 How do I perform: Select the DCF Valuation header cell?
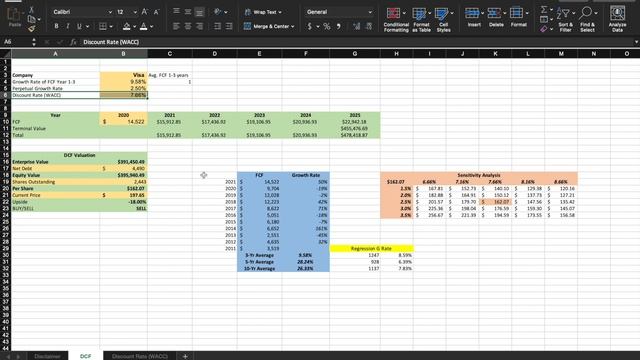pos(79,155)
